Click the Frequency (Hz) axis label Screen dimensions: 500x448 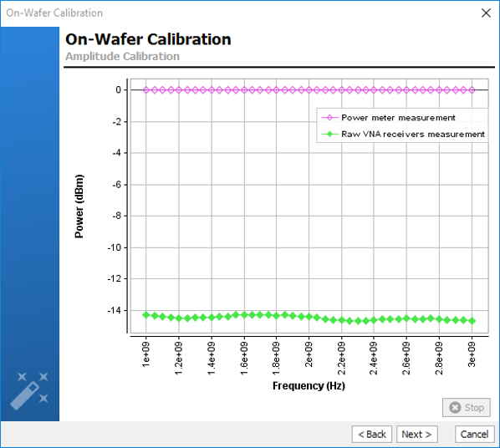pyautogui.click(x=309, y=386)
